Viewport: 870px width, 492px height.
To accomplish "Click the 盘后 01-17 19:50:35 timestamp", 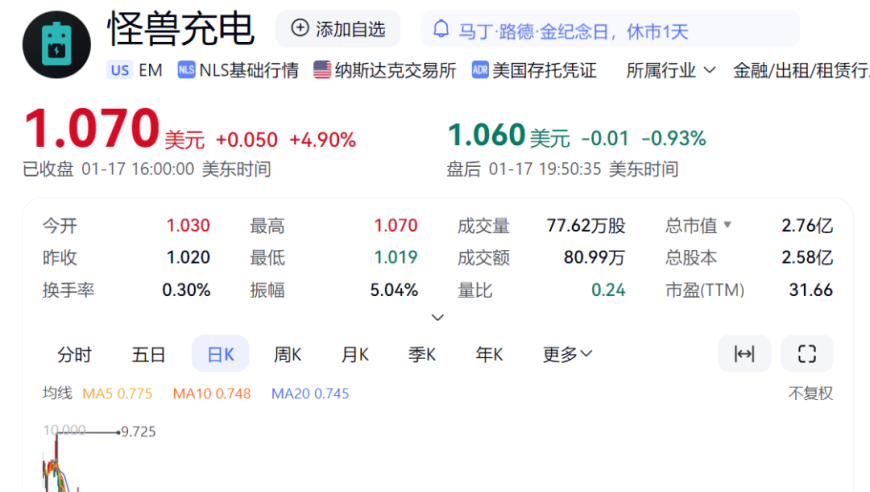I will pyautogui.click(x=563, y=169).
